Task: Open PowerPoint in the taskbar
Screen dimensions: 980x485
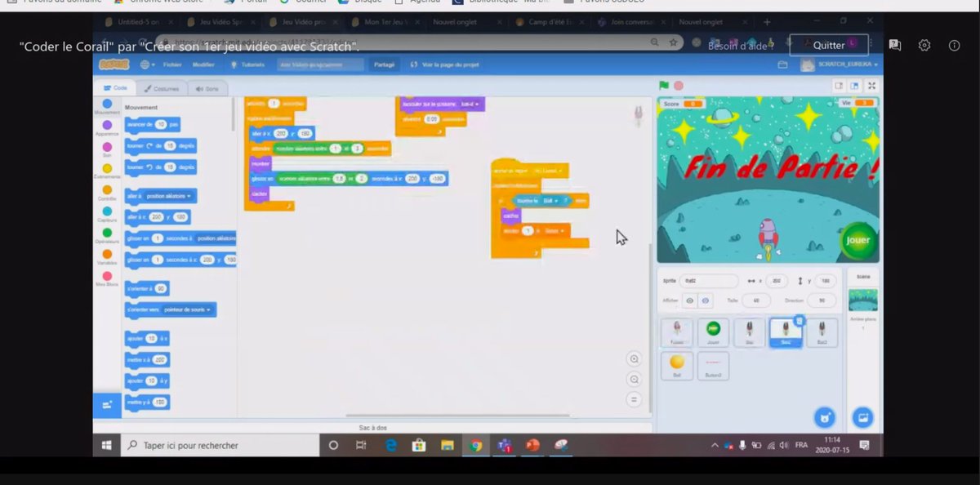Action: (x=532, y=445)
